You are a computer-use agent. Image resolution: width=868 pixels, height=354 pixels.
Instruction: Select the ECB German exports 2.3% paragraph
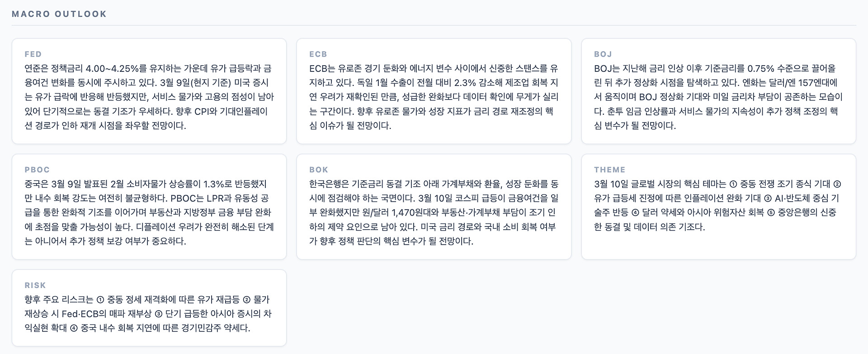click(x=434, y=97)
